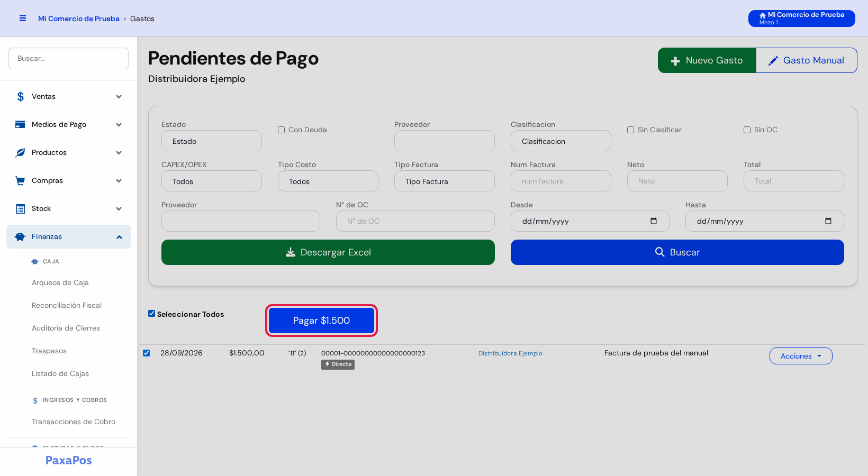Click the N° de OC input field
868x476 pixels.
[x=415, y=221]
